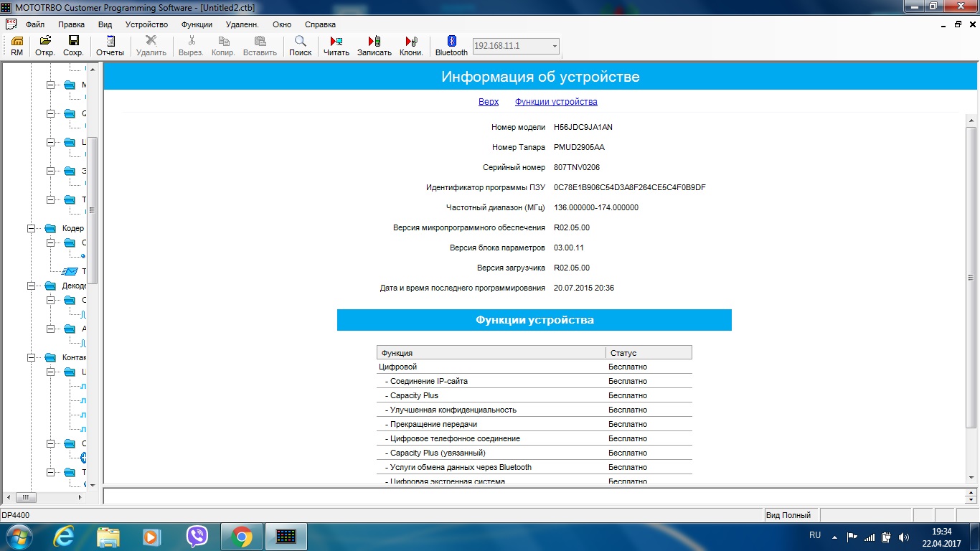
Task: Save codeplug using Сохр. icon
Action: coord(73,46)
